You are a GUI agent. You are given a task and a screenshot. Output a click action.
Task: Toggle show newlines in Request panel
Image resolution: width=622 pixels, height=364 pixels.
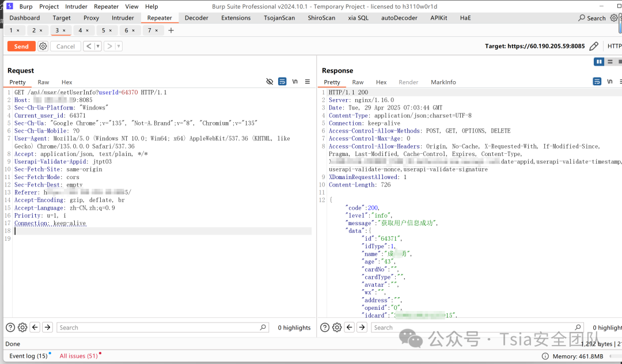(x=295, y=81)
